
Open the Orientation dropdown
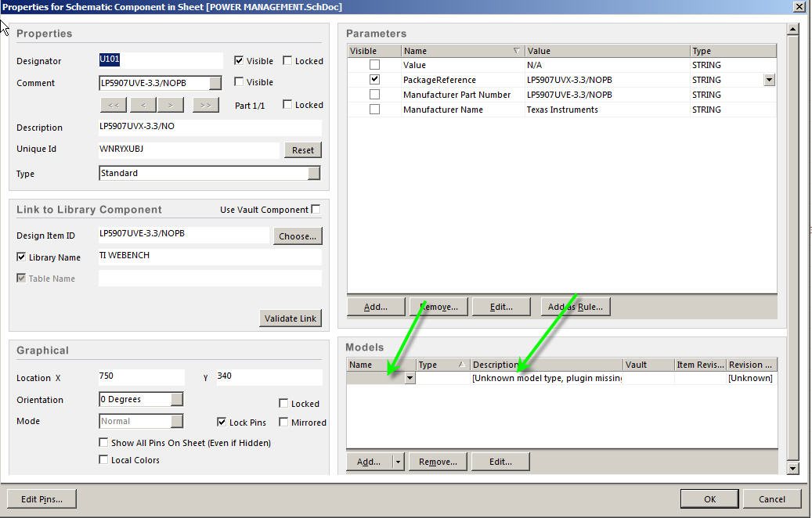click(177, 399)
